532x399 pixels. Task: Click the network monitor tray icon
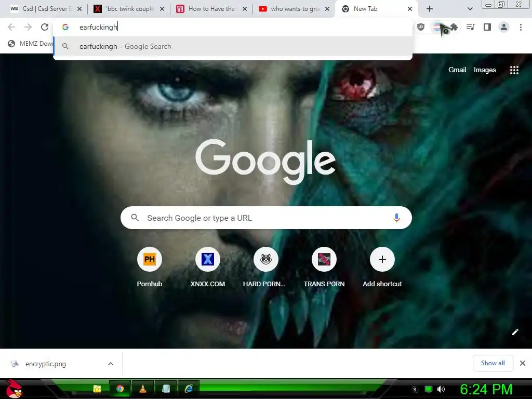429,389
